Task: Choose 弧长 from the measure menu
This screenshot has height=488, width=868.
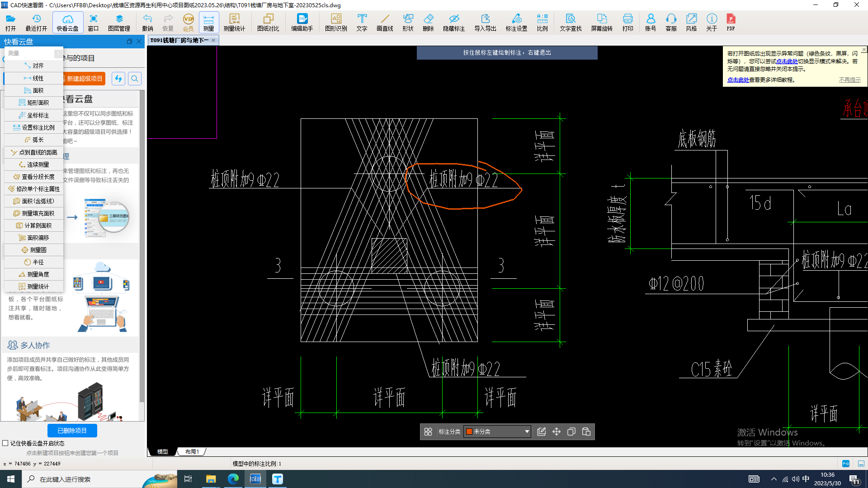Action: pyautogui.click(x=34, y=140)
